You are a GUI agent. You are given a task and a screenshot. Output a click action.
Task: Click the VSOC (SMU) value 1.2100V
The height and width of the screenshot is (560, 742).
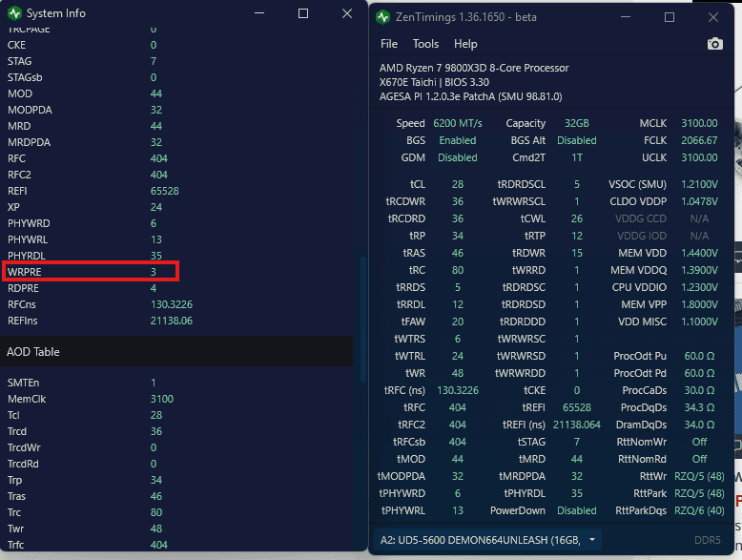point(699,184)
